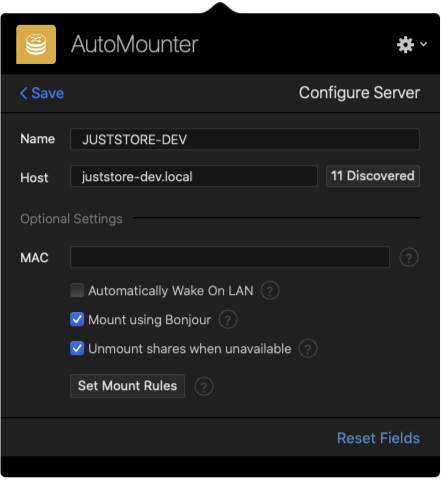Show help for Automatically Wake On LAN
This screenshot has height=481, width=441.
(x=270, y=291)
